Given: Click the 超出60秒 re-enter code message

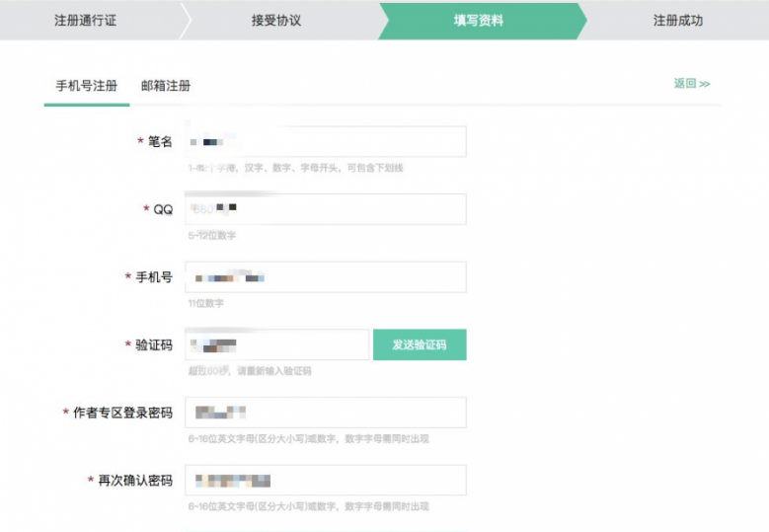Looking at the screenshot, I should [x=250, y=371].
